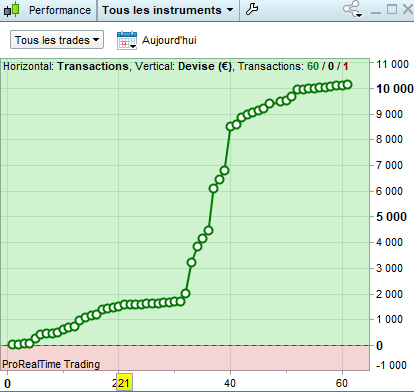Viewport: 414px width, 392px height.
Task: Click the Aujourd'hui date label
Action: [169, 40]
